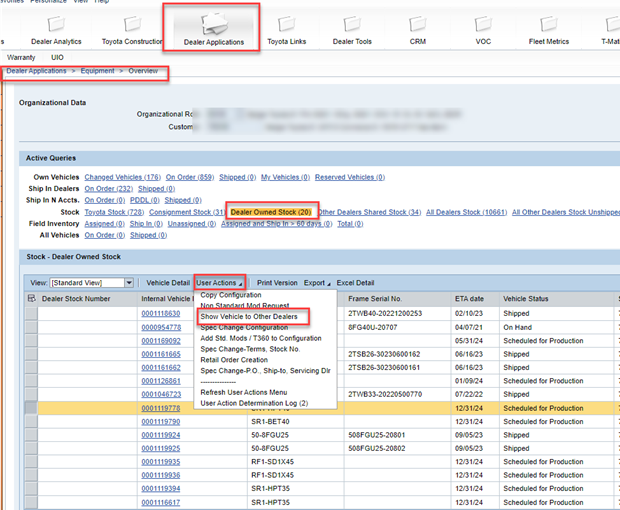Click the Vehicle Detail button

168,283
